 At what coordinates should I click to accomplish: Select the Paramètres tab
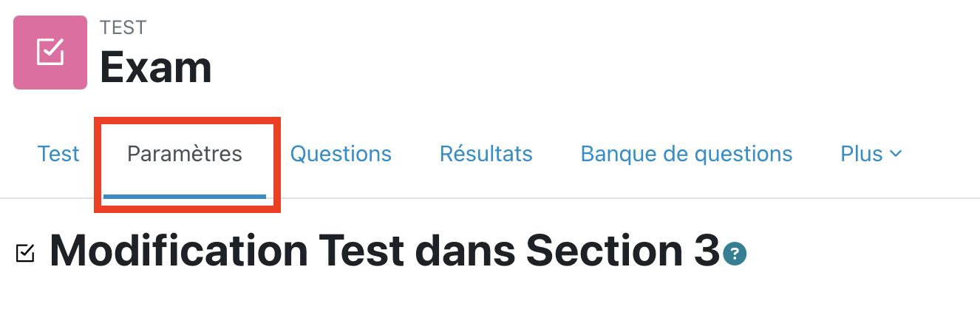coord(185,154)
